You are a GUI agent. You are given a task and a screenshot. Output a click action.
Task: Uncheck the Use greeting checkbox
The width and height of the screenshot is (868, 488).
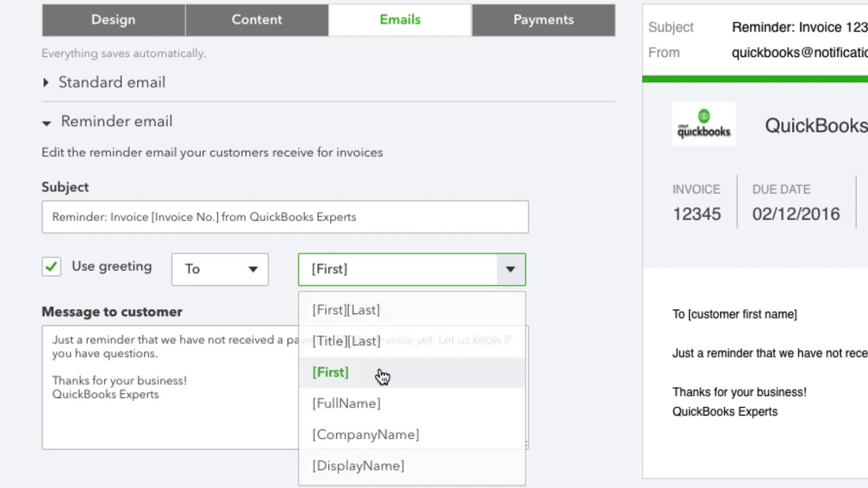point(52,267)
